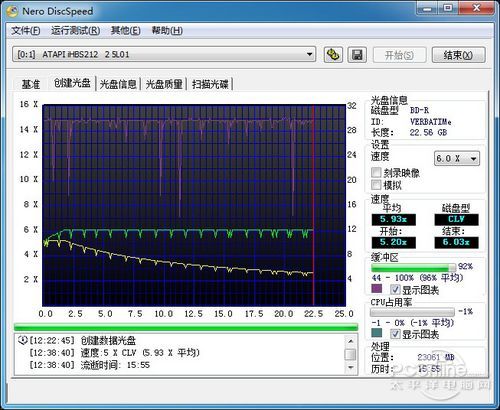This screenshot has width=500, height=410.
Task: Open the 运行测试(R) menu
Action: click(x=76, y=31)
